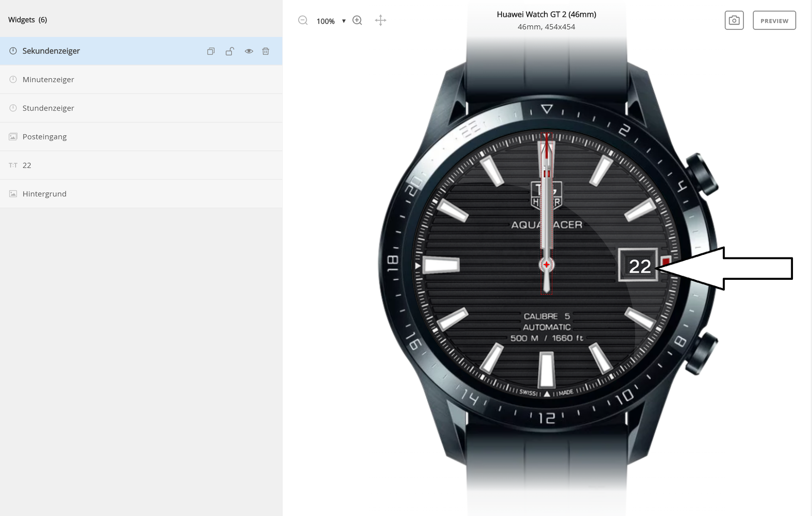
Task: Click the 46mm, 454x454 subtitle
Action: click(x=546, y=27)
